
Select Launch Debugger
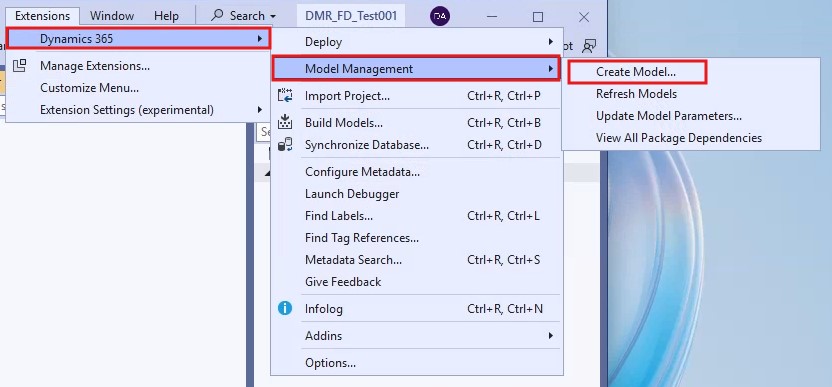click(352, 194)
